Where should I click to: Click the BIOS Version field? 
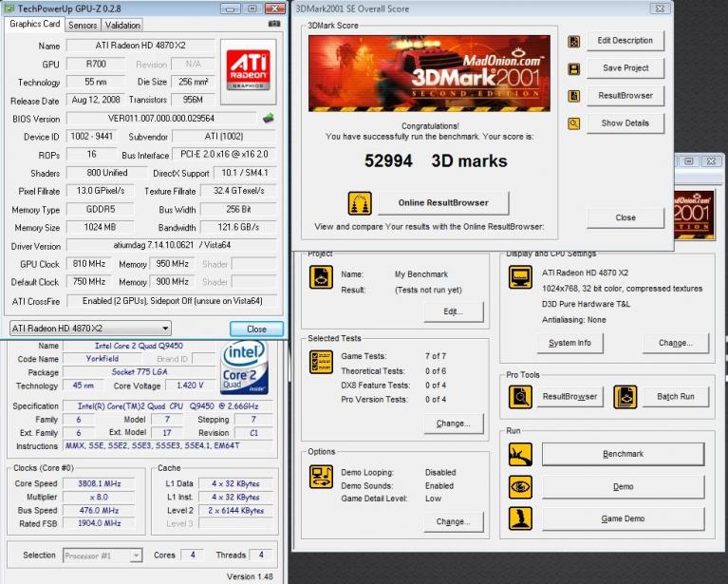click(161, 119)
